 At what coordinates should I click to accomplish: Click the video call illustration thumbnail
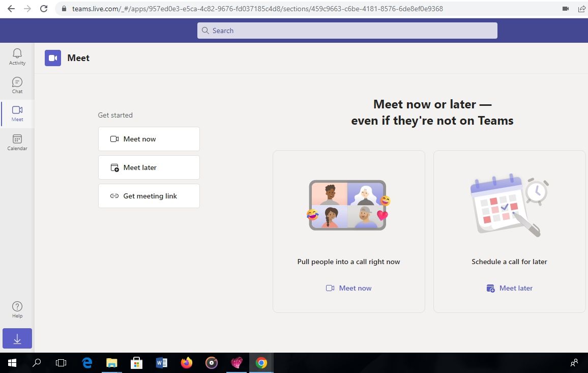tap(348, 205)
